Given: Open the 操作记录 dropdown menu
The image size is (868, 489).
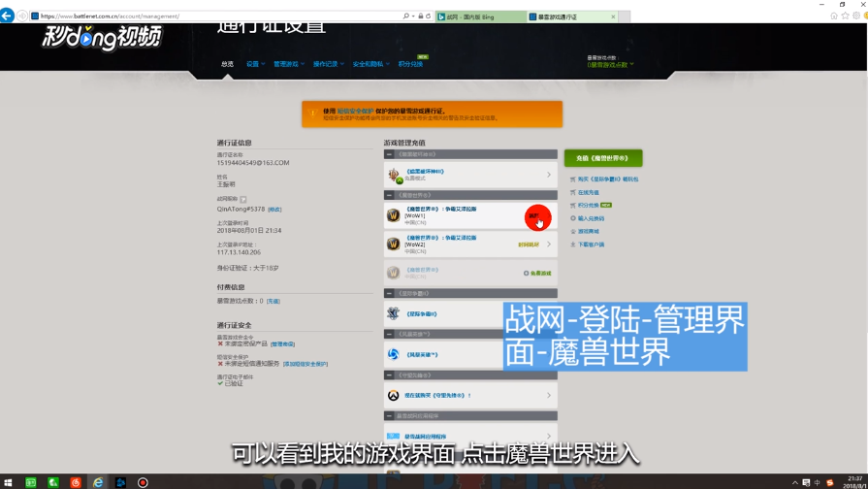Looking at the screenshot, I should click(328, 64).
